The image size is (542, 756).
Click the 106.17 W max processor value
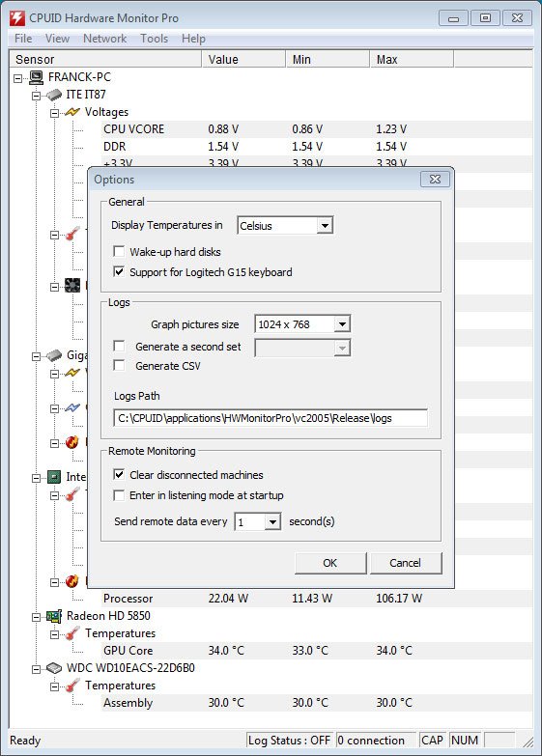coord(399,599)
